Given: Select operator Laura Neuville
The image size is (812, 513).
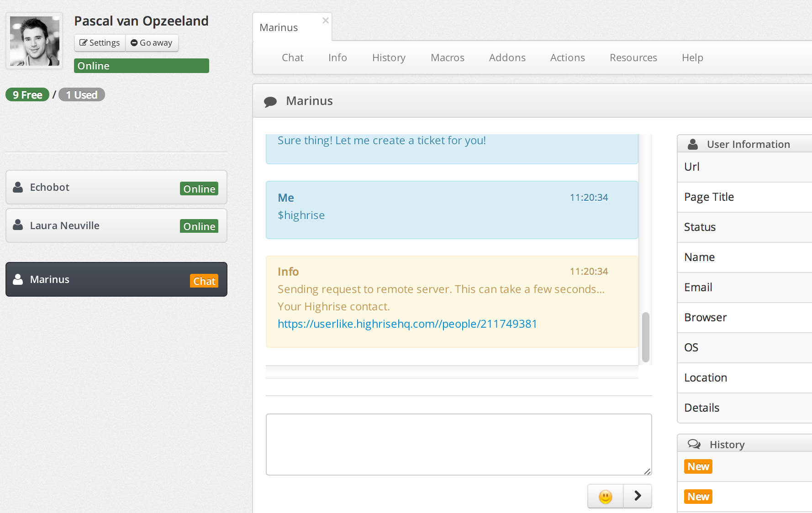Looking at the screenshot, I should pos(116,225).
